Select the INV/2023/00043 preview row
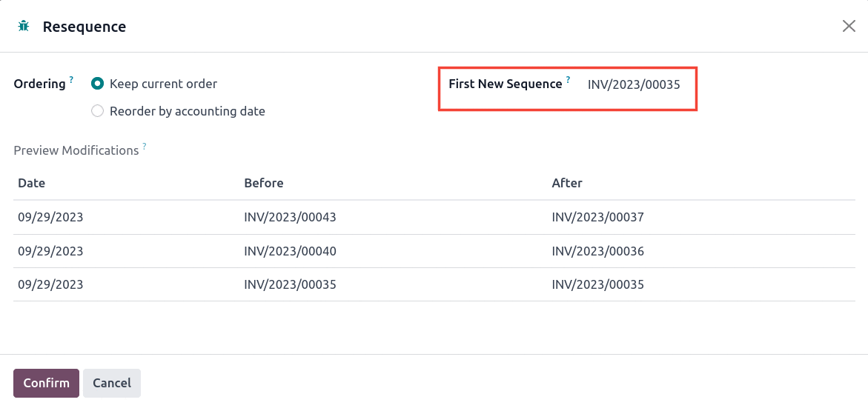868x411 pixels. pos(434,218)
